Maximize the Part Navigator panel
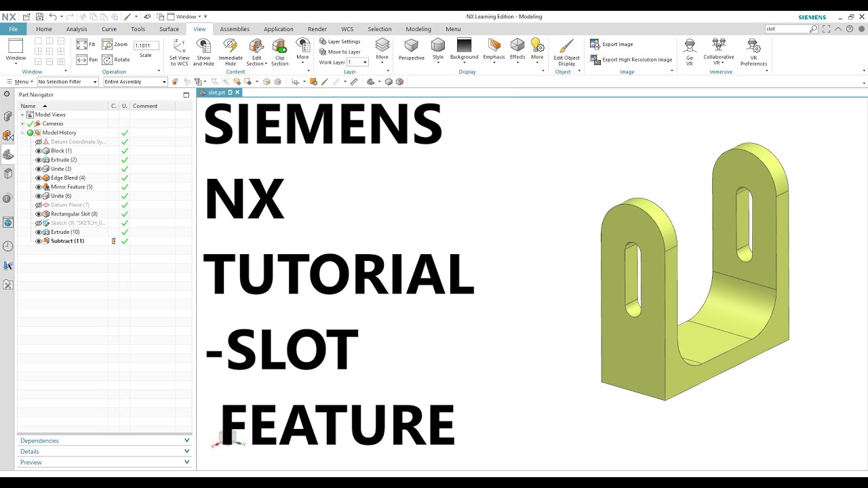The image size is (868, 488). click(186, 95)
